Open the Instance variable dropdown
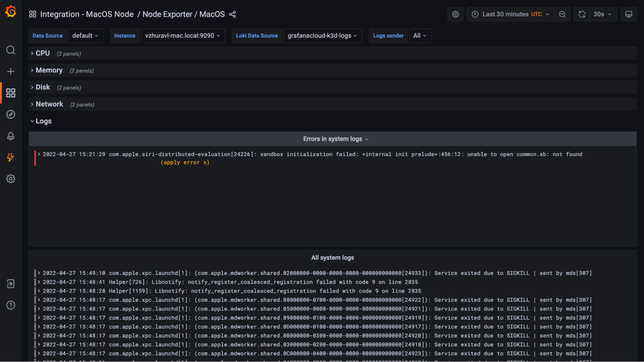This screenshot has height=362, width=644. [183, 36]
